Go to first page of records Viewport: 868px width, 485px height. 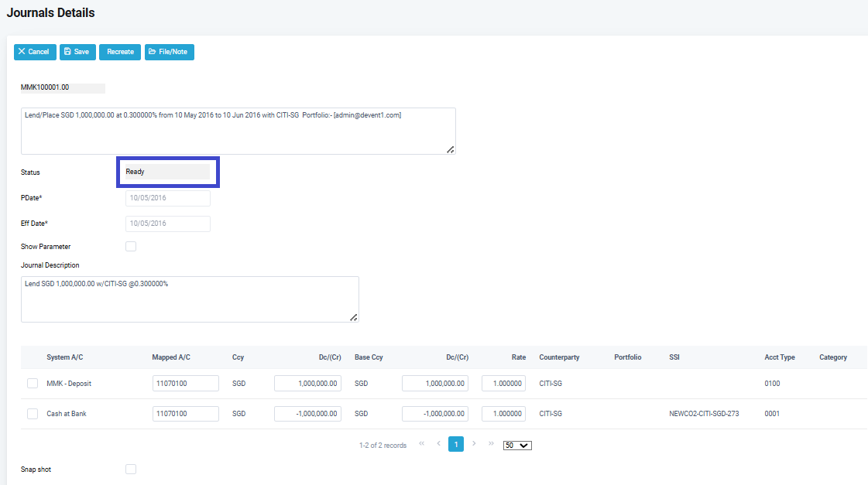(421, 444)
